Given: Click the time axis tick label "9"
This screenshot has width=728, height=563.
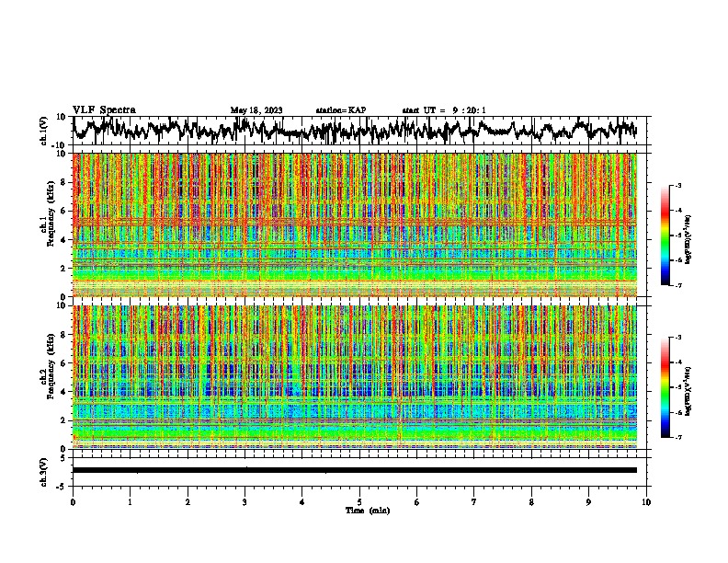Looking at the screenshot, I should coord(588,502).
